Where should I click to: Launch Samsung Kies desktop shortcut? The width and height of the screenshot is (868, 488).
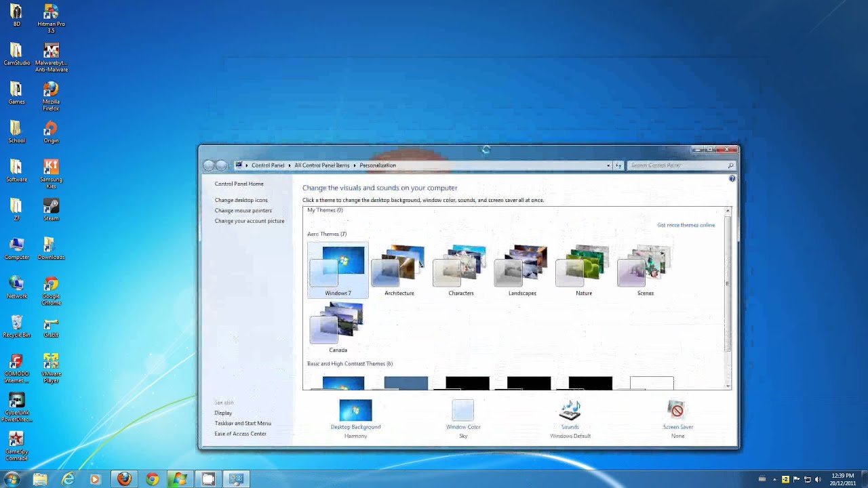coord(51,174)
